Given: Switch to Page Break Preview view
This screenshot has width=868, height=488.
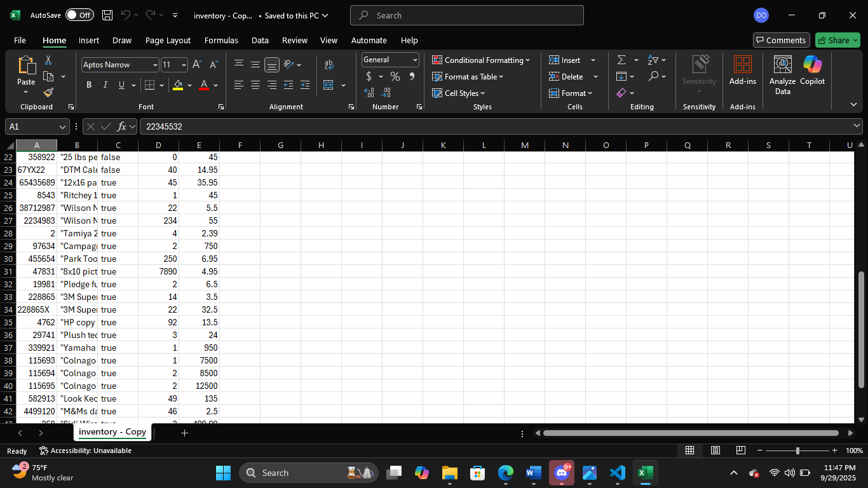Looking at the screenshot, I should [740, 451].
